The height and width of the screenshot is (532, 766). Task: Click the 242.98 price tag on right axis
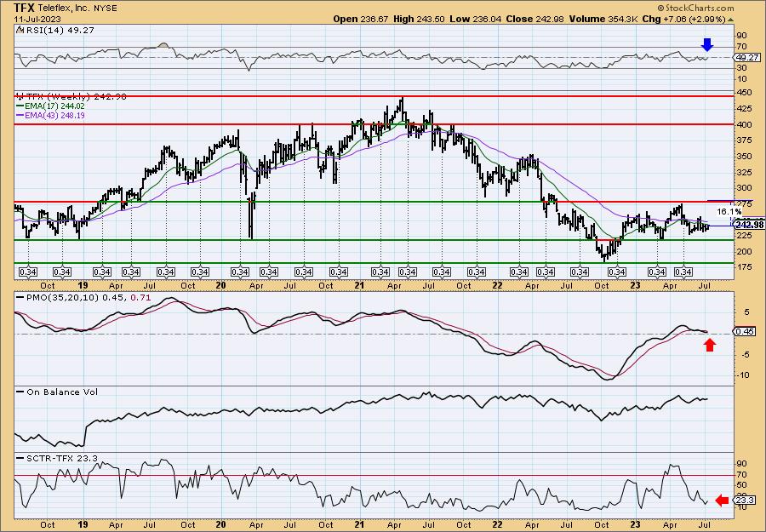[749, 225]
